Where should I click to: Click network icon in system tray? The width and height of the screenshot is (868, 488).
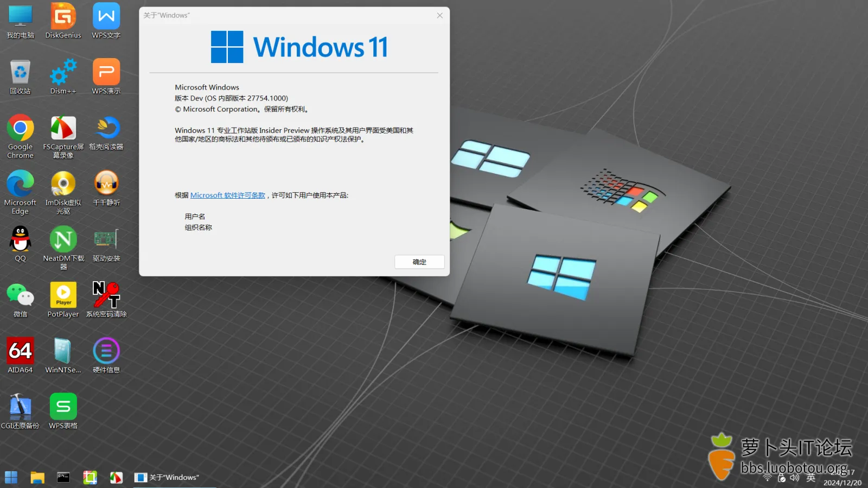[767, 478]
